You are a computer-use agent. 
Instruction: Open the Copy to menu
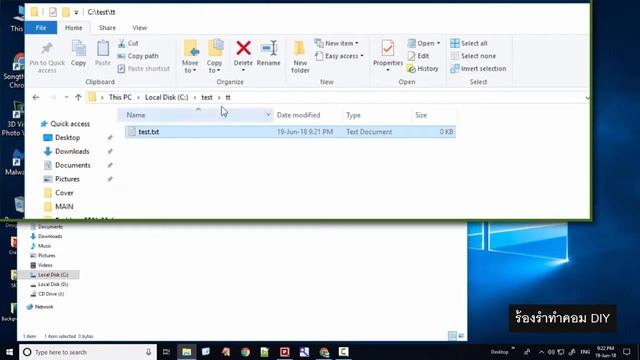[214, 57]
